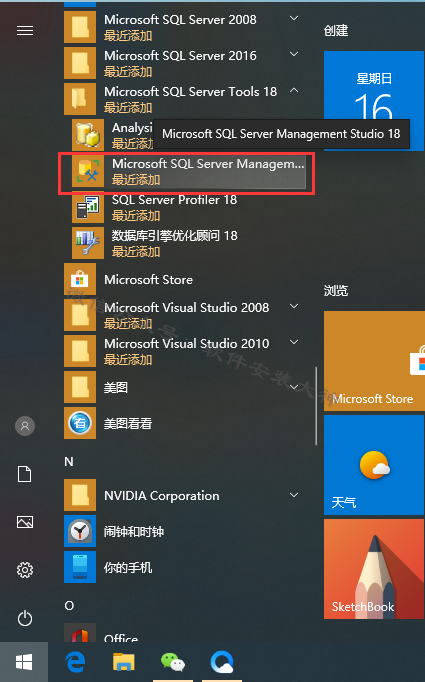This screenshot has height=682, width=425.
Task: Open the Analysis Services cube icon
Action: click(x=88, y=135)
